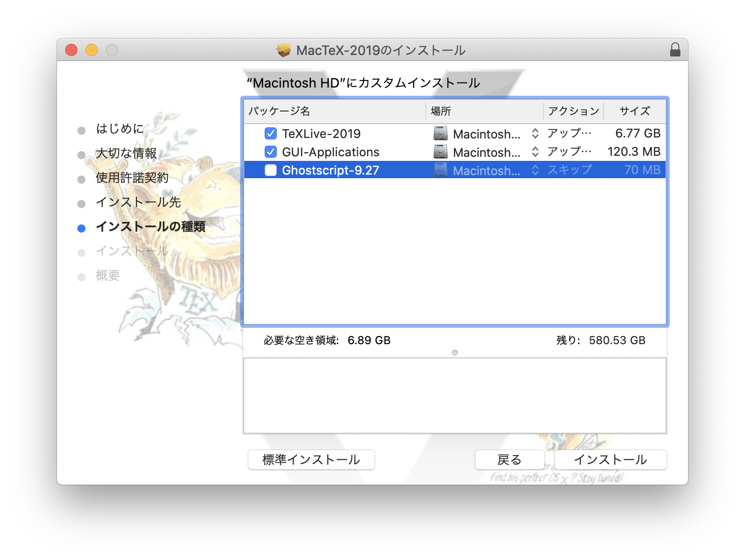Click the 使用許諾契約 step in sidebar
Viewport: 745px width, 560px height.
point(132,178)
